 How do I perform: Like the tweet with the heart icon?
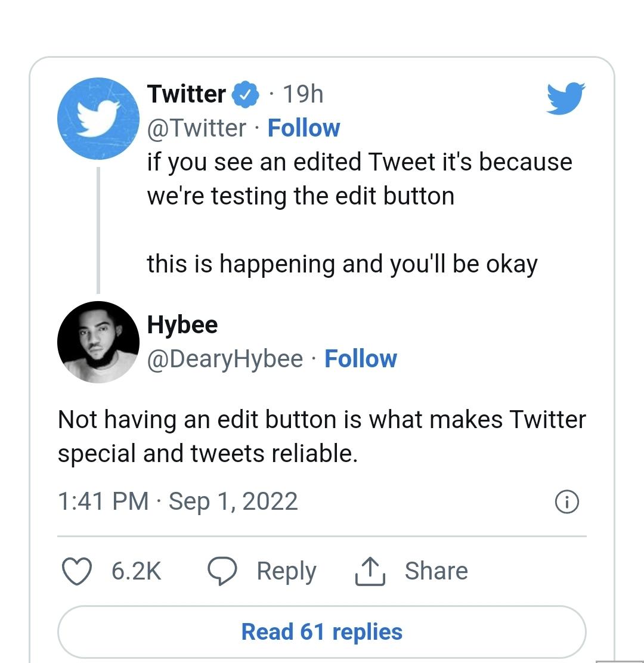click(x=78, y=571)
